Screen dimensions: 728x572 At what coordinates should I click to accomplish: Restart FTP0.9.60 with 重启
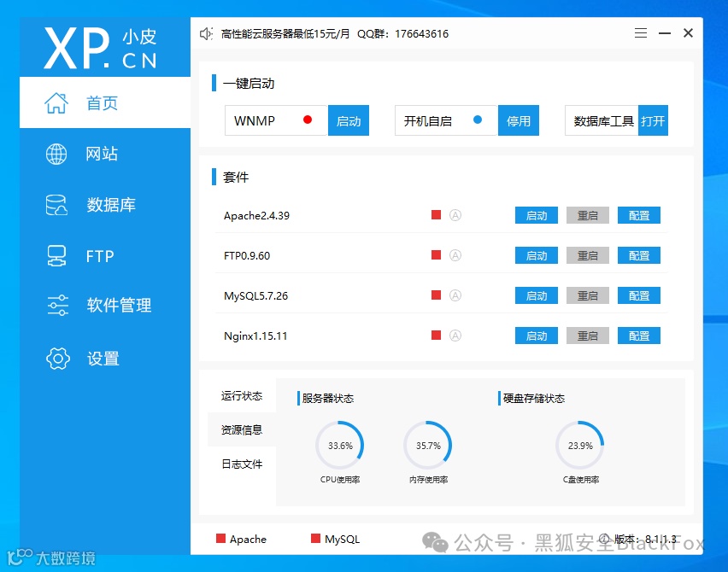click(x=588, y=255)
